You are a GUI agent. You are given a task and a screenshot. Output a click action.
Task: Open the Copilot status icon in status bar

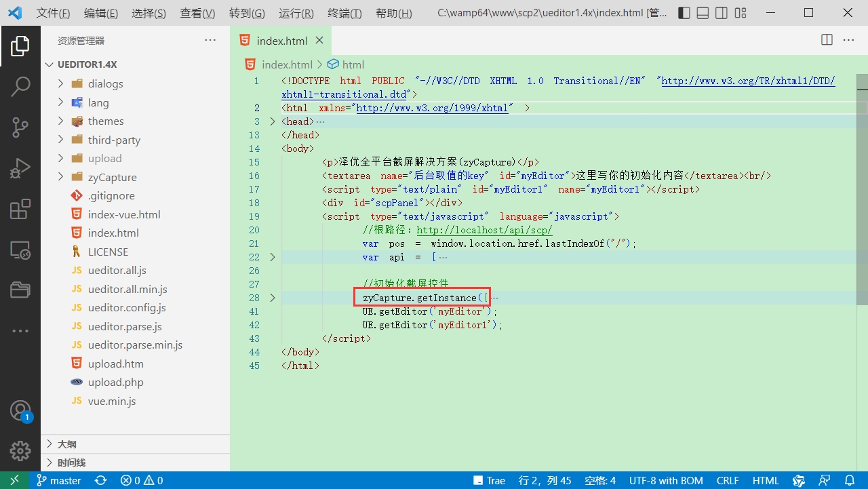(799, 480)
